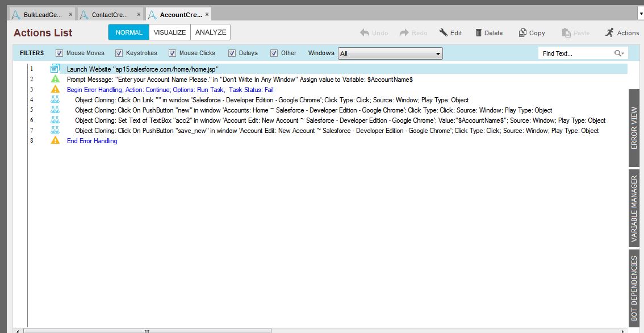Switch to the ContactCre... tab
Image resolution: width=644 pixels, height=333 pixels.
(110, 14)
